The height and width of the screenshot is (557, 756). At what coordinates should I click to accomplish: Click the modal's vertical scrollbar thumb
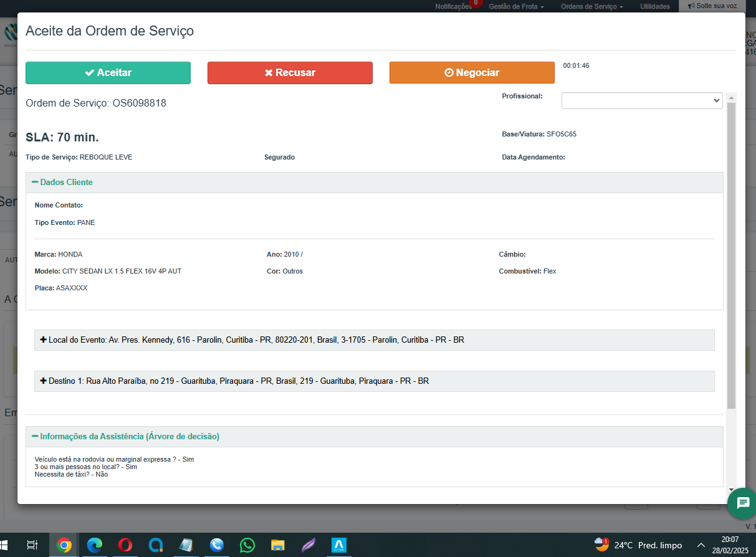pos(732,255)
